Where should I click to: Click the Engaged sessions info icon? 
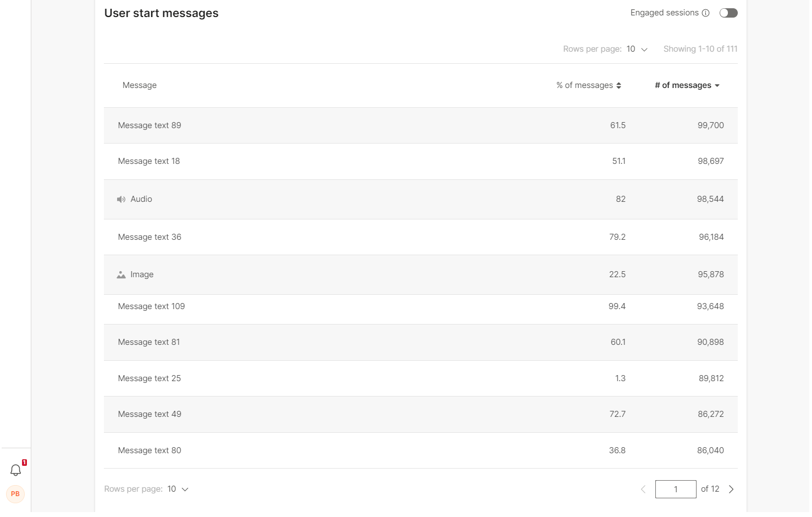point(706,13)
